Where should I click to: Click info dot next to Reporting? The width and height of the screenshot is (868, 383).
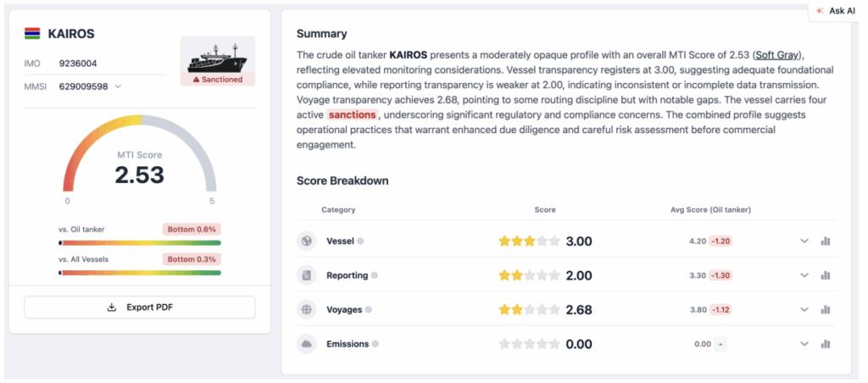click(375, 275)
